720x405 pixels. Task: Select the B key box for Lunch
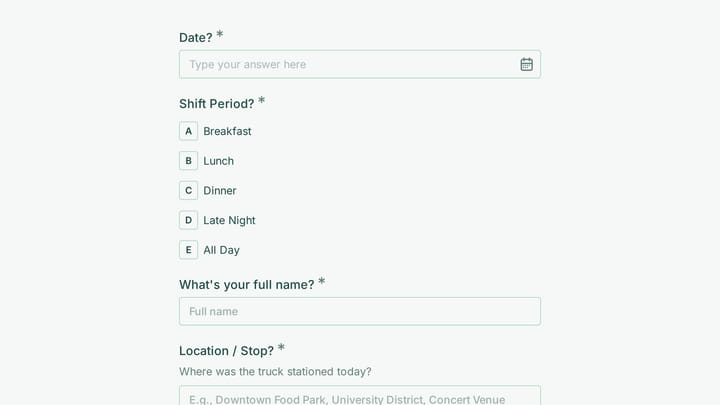(x=188, y=161)
